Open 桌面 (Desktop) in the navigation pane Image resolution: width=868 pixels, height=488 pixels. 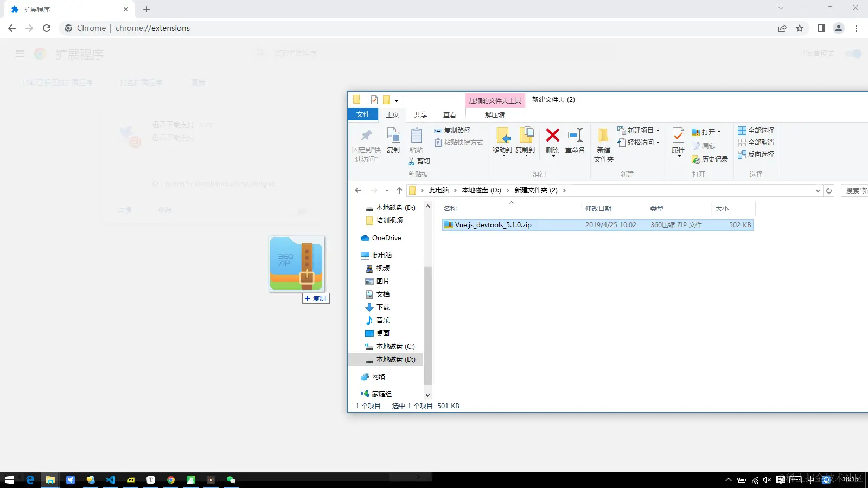pyautogui.click(x=378, y=333)
